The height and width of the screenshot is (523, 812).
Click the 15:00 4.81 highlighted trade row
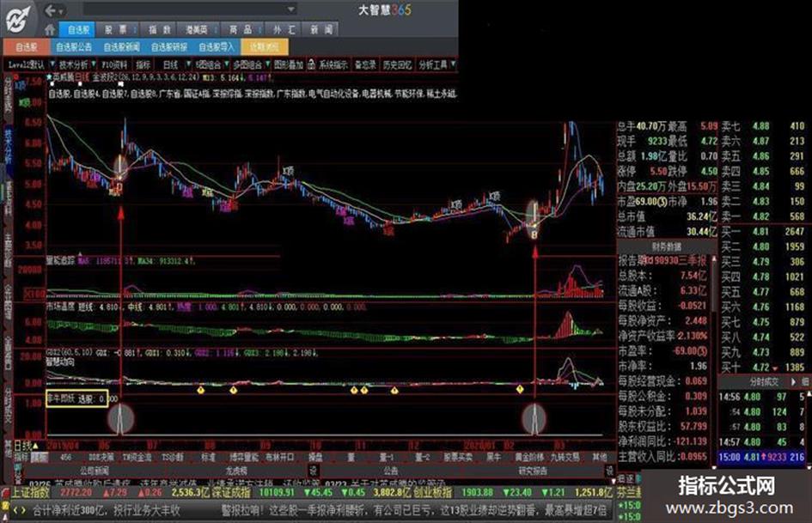(762, 457)
